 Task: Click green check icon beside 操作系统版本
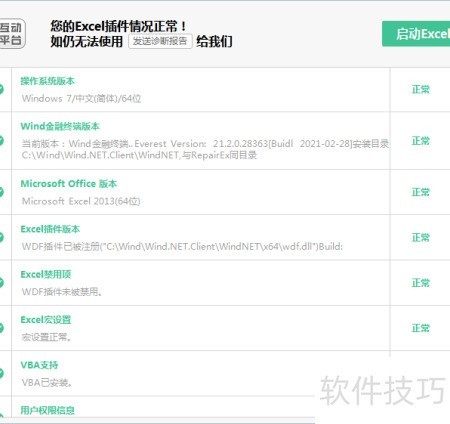pos(1,89)
